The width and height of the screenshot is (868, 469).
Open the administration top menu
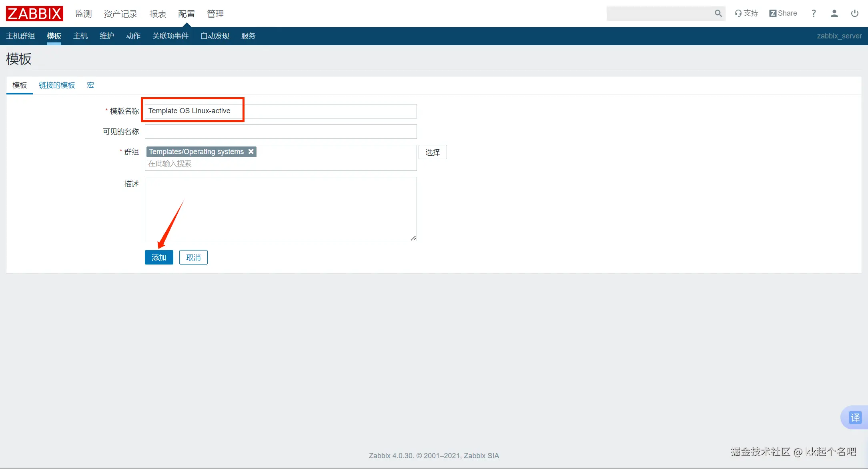click(x=215, y=14)
